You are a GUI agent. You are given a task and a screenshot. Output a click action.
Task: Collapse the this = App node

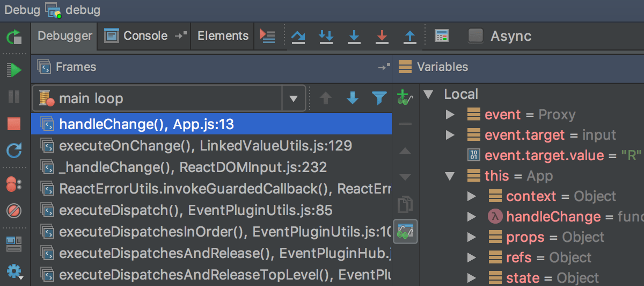coord(450,176)
